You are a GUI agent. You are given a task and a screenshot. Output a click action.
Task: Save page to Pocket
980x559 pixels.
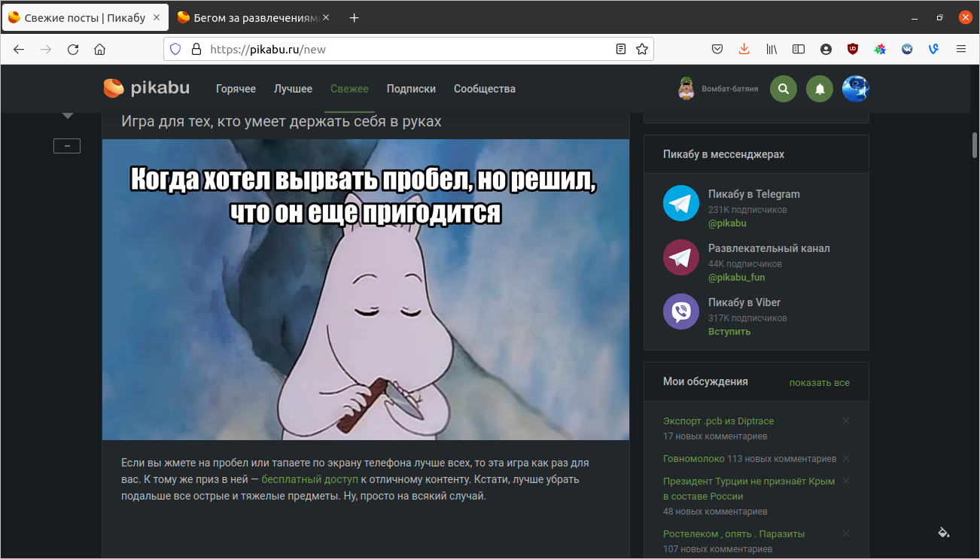point(718,49)
